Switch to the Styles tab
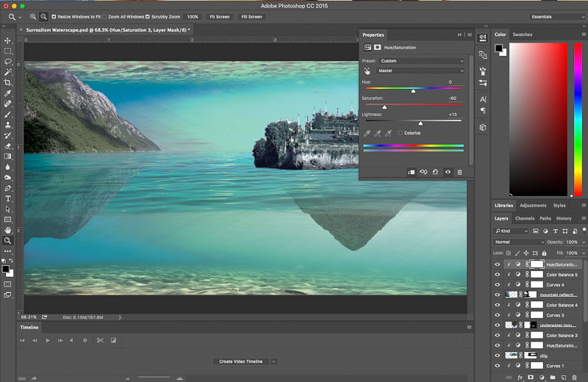 click(x=559, y=206)
